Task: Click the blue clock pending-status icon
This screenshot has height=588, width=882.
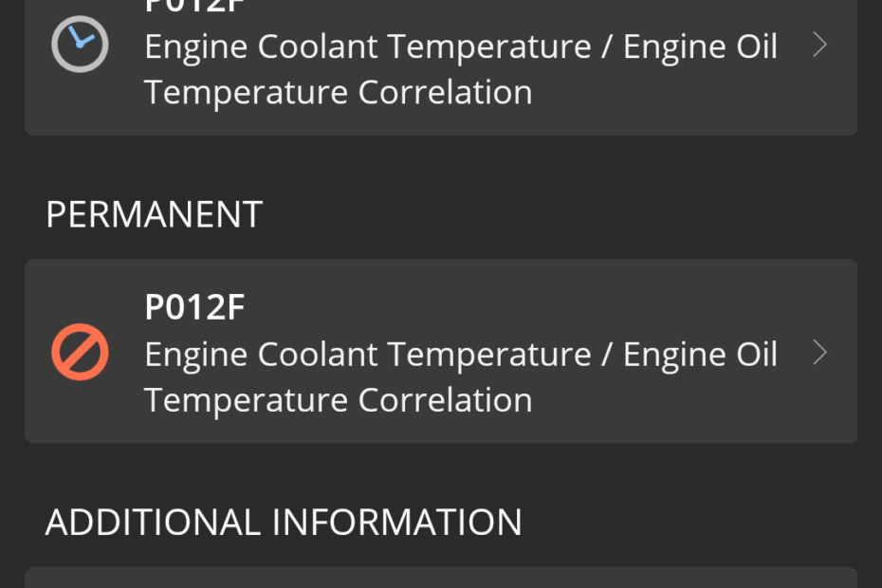Action: [x=80, y=46]
